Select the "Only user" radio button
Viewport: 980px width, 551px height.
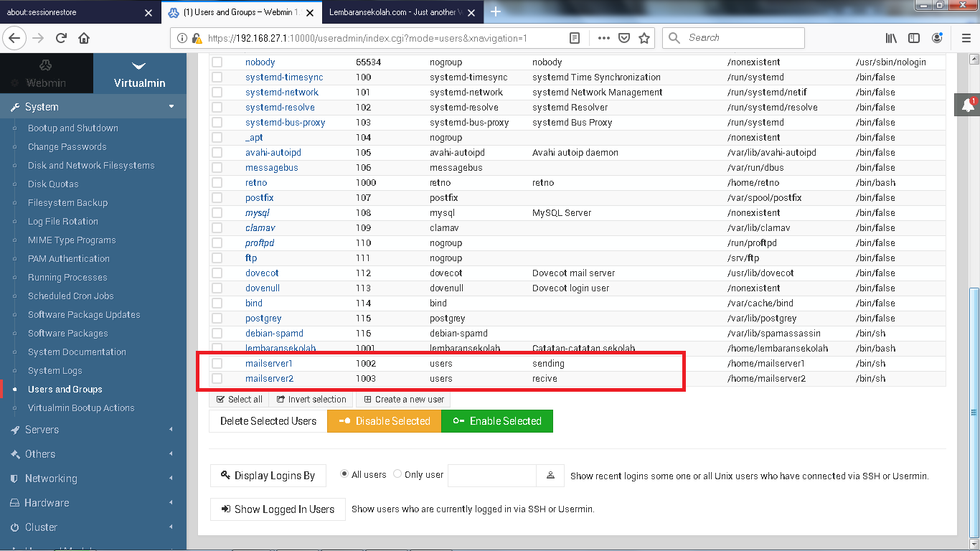398,473
